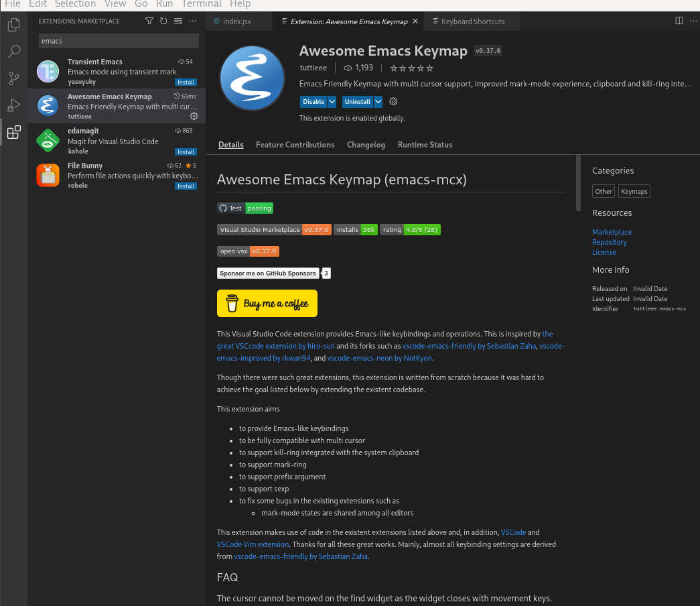Image resolution: width=700 pixels, height=606 pixels.
Task: Open Extensions panel more actions menu
Action: [192, 21]
